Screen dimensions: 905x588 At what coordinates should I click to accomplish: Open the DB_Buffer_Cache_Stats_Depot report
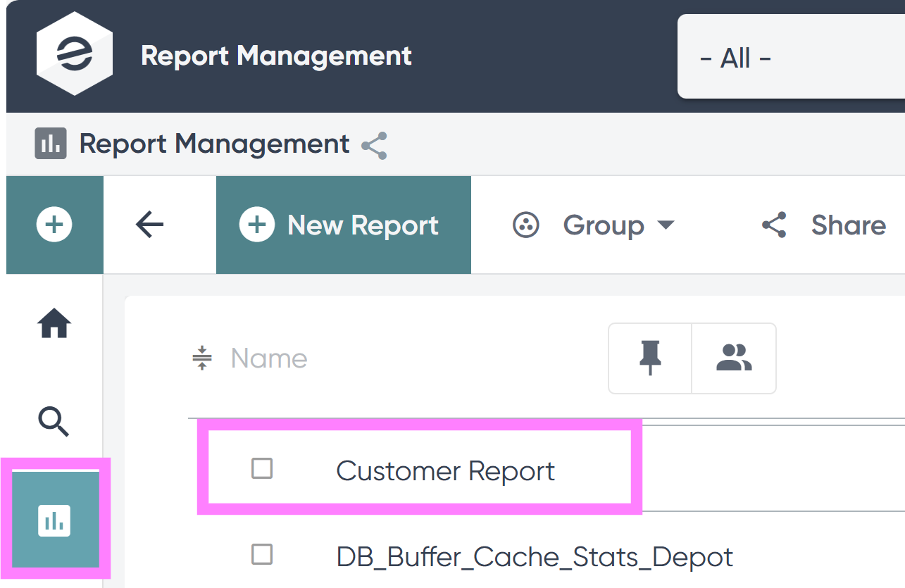tap(535, 557)
